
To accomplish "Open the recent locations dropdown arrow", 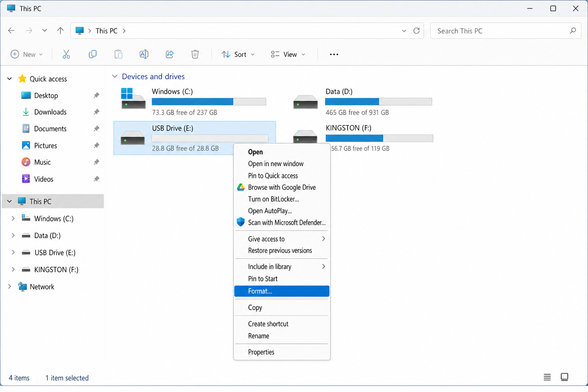I will pos(44,31).
